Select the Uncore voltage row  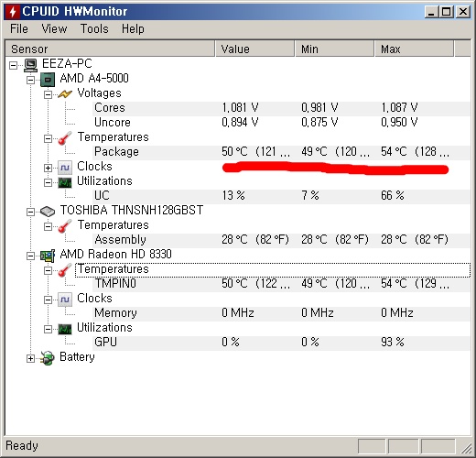[281, 123]
